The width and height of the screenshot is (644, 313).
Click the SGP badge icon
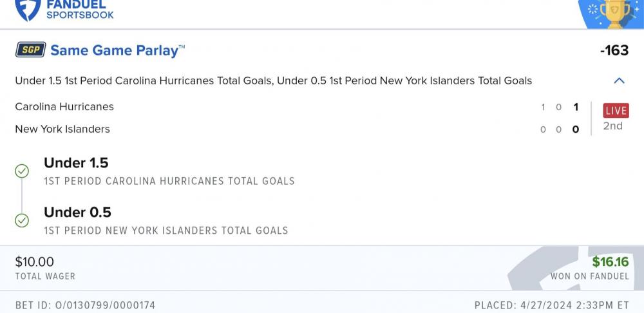tap(30, 50)
